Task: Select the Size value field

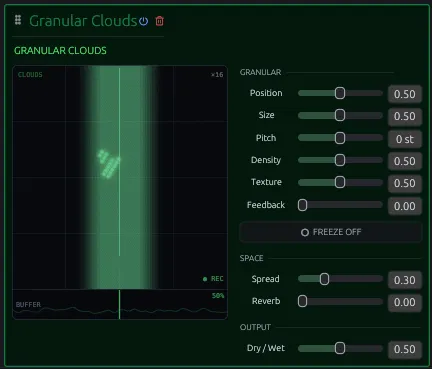Action: click(x=405, y=116)
